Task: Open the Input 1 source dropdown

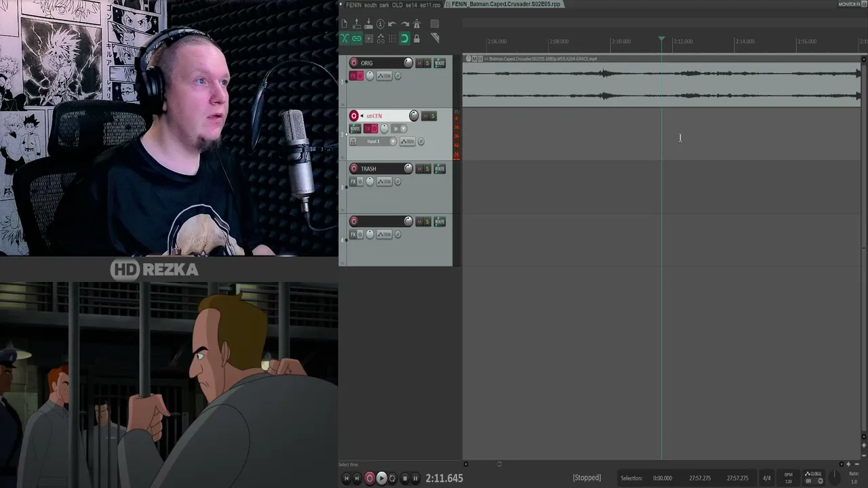Action: click(x=376, y=141)
